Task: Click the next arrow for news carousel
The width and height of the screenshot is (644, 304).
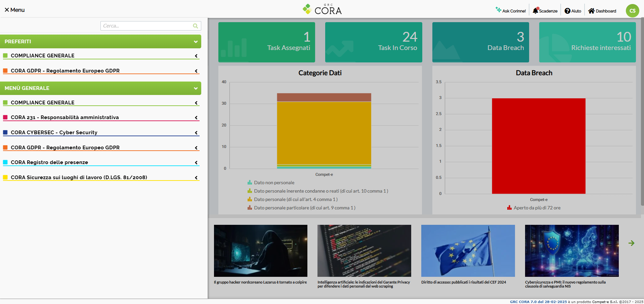Action: 632,243
